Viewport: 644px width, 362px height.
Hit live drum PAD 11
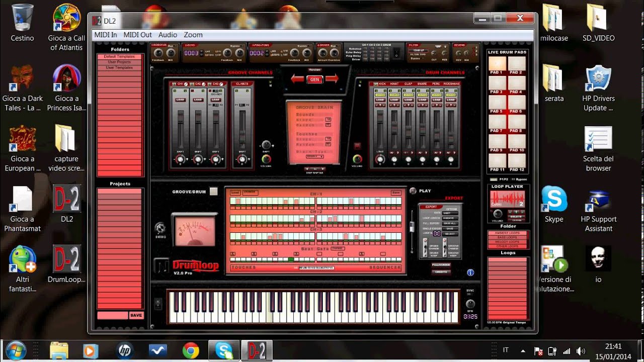click(497, 160)
